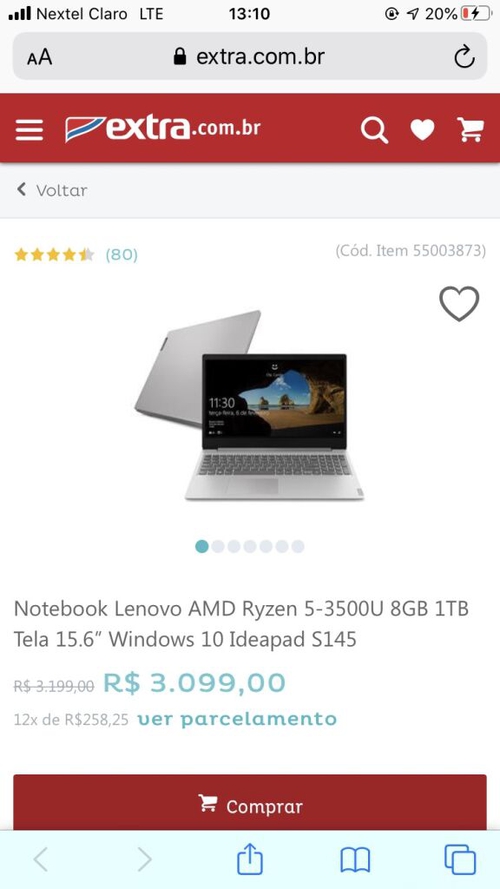The width and height of the screenshot is (500, 889).
Task: Tap the Safari share icon
Action: click(249, 860)
